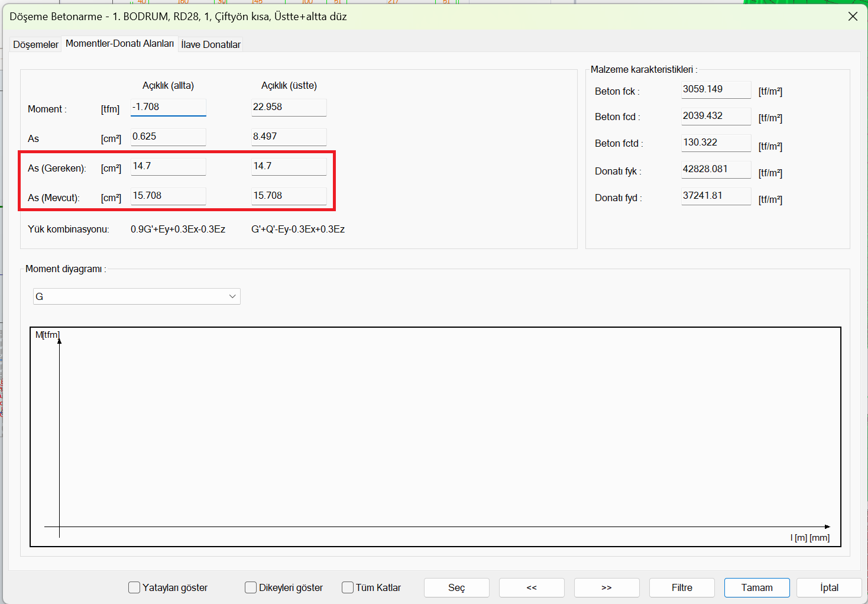This screenshot has width=868, height=604.
Task: Cancel with the İptal button
Action: click(829, 587)
